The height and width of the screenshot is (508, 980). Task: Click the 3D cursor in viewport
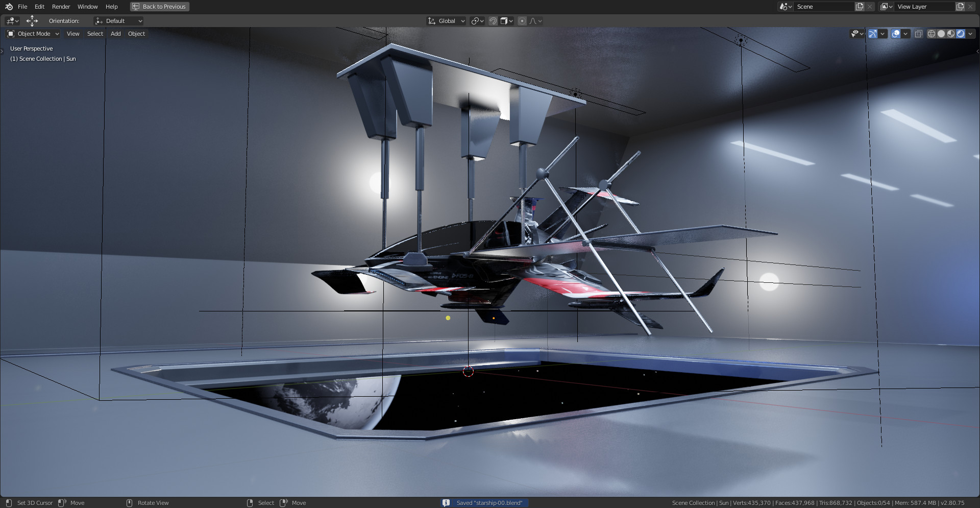[x=468, y=372]
